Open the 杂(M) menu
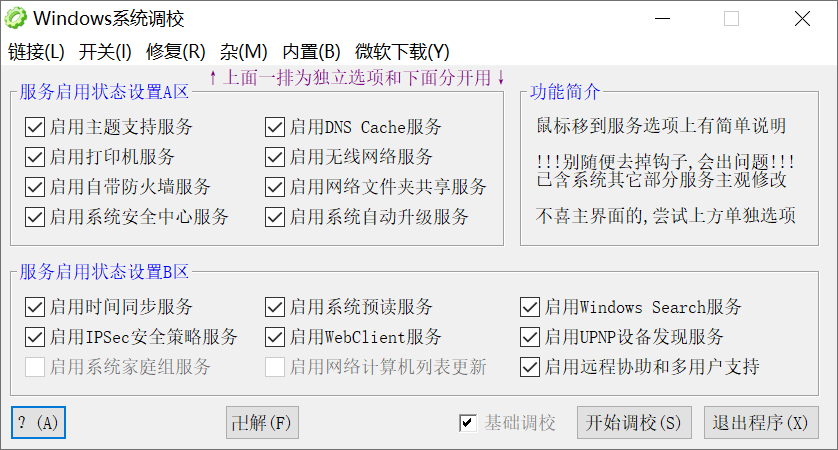This screenshot has width=838, height=450. (244, 52)
